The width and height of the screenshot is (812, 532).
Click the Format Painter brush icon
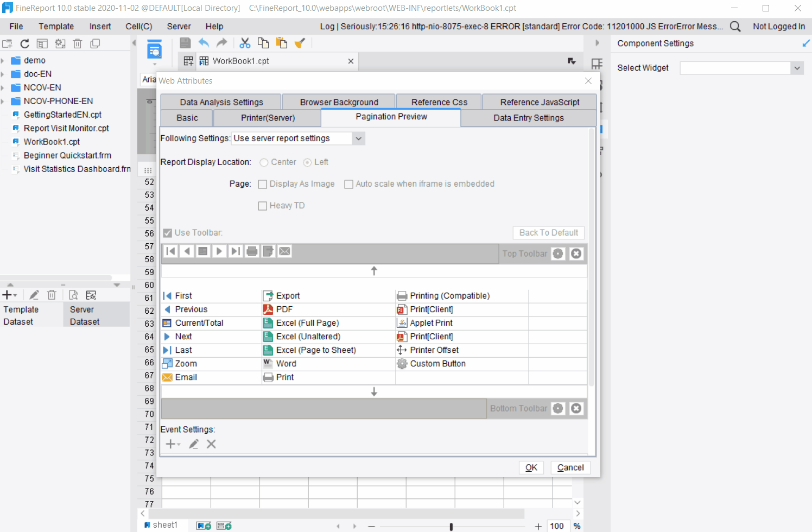[300, 43]
